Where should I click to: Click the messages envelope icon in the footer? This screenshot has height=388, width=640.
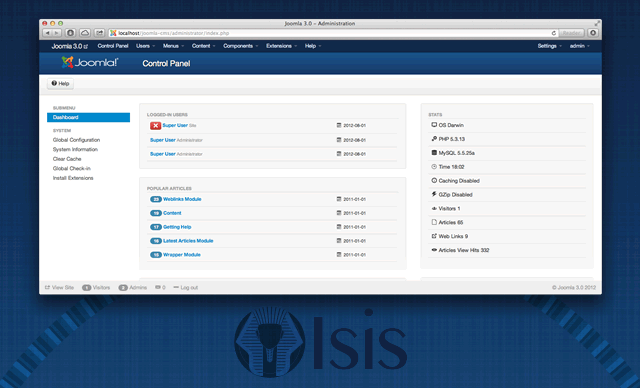(x=158, y=287)
